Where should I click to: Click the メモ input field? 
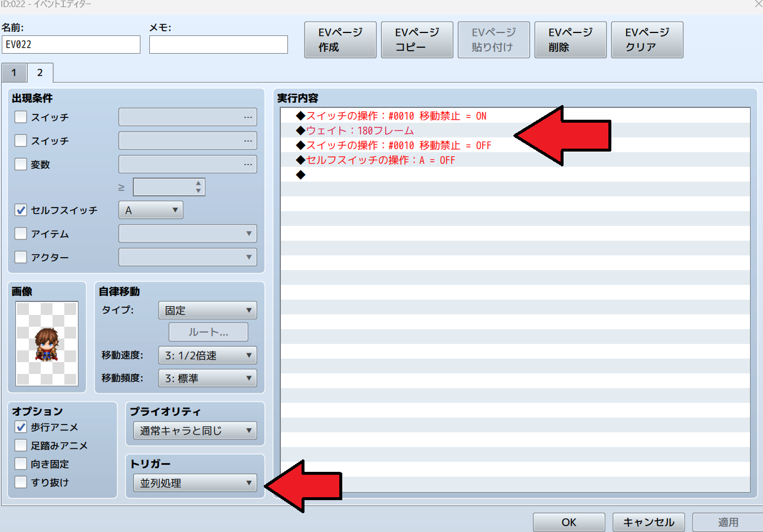218,44
